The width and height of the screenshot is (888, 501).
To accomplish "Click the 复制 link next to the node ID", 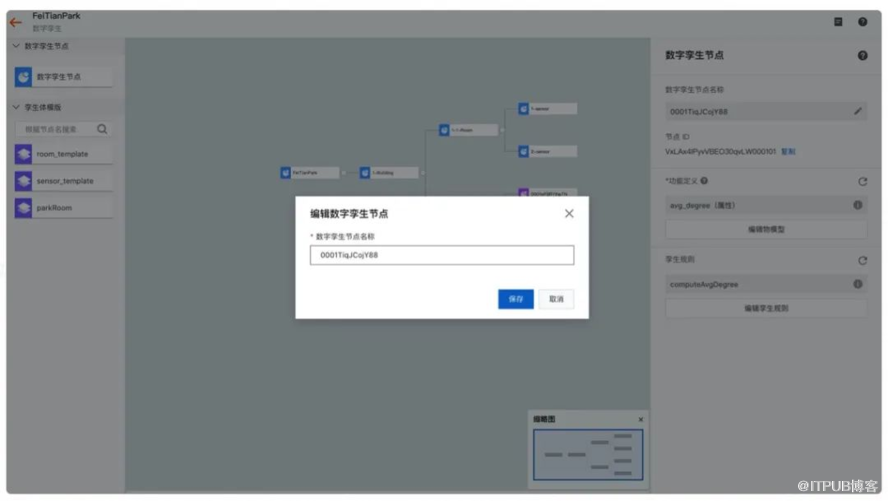I will (788, 152).
